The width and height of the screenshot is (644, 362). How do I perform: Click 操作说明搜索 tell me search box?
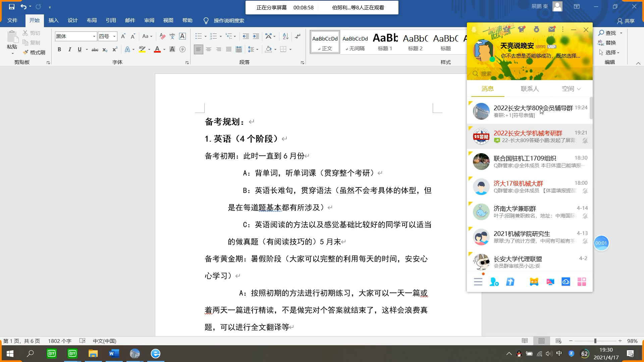(x=229, y=21)
